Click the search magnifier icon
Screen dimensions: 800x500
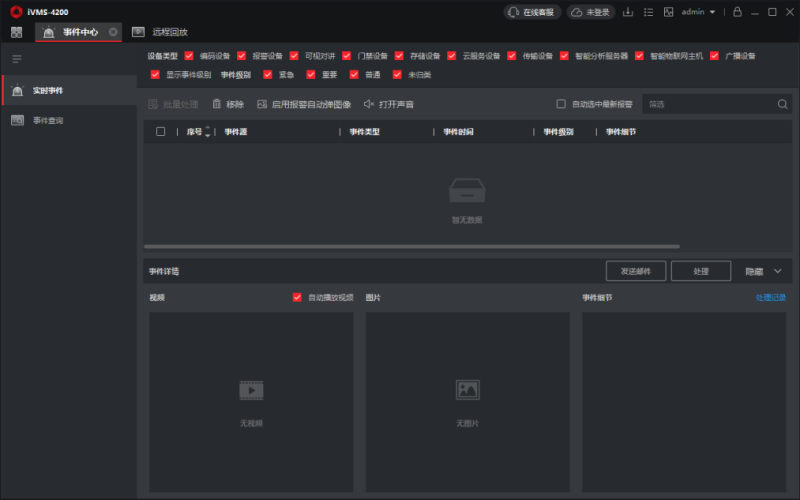782,104
